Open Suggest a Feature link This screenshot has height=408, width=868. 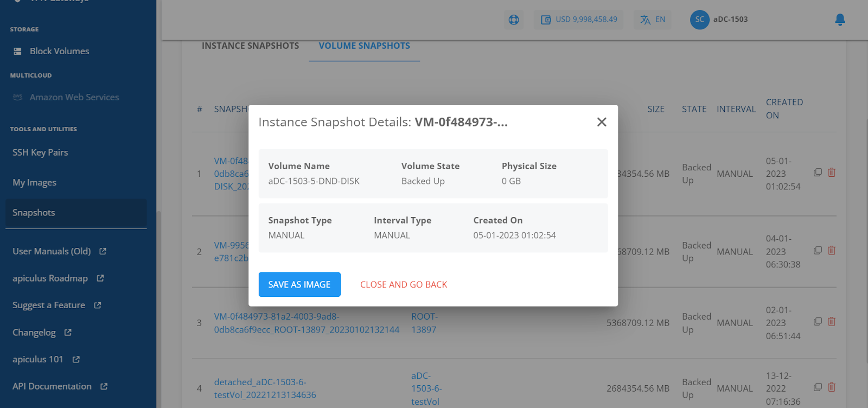pos(49,305)
